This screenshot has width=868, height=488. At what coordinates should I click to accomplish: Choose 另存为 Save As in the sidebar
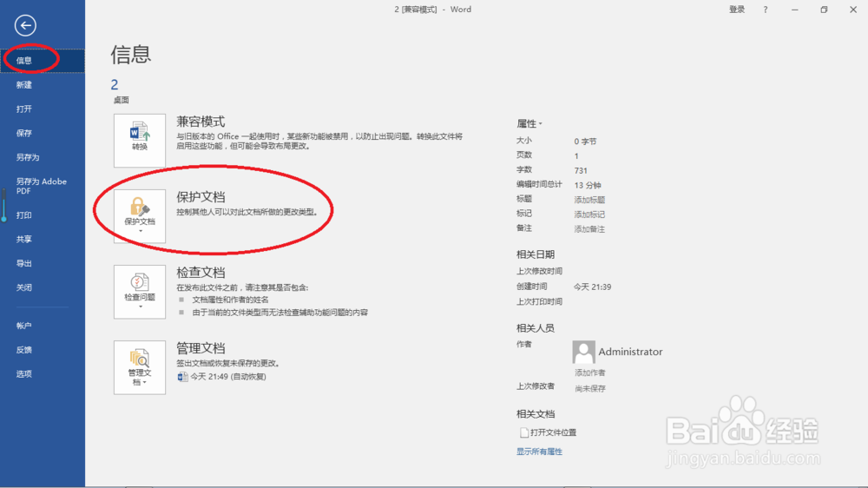[x=43, y=157]
